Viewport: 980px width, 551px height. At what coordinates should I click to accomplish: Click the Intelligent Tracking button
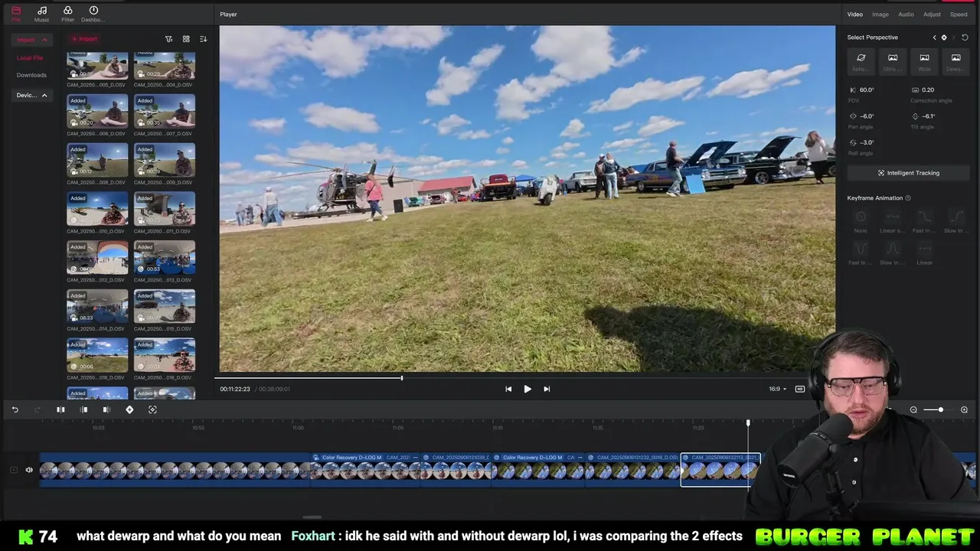(908, 173)
